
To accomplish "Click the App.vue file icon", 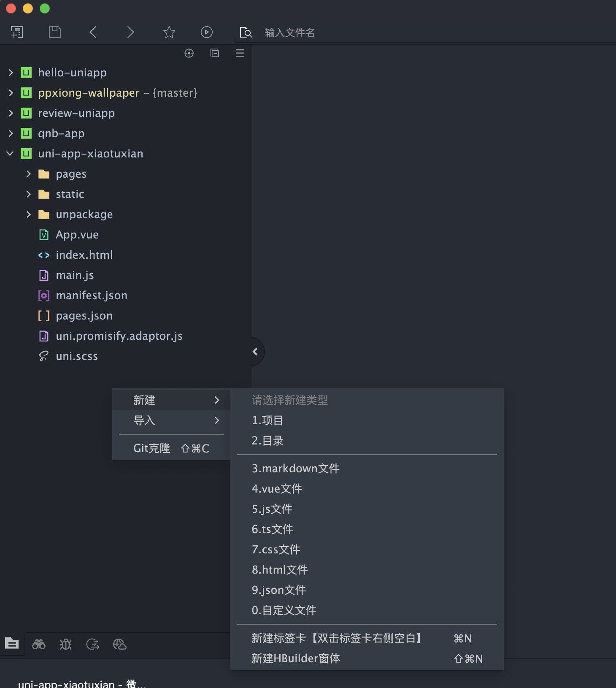I will [x=44, y=235].
